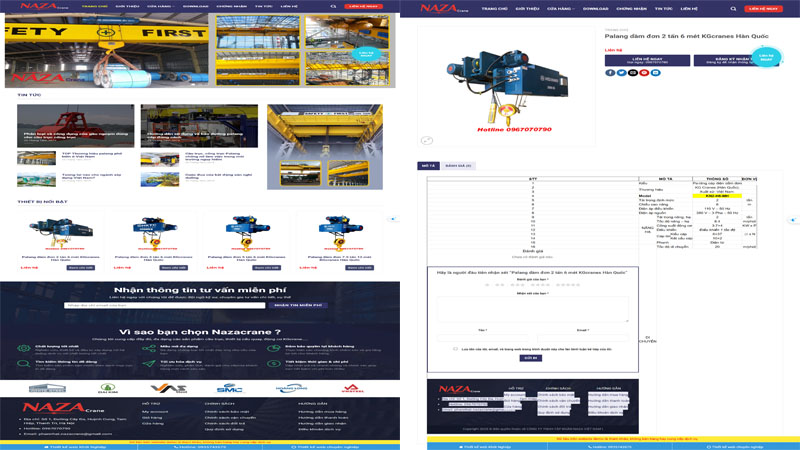Focus review comment textarea
Image resolution: width=800 pixels, height=450 pixels.
tap(533, 310)
